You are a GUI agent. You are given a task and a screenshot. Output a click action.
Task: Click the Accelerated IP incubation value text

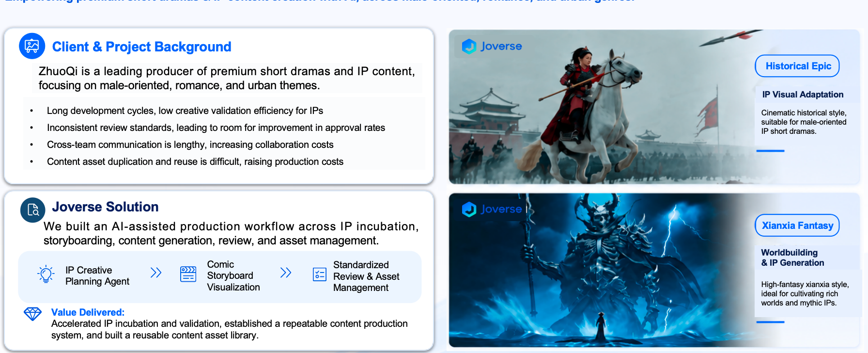coord(230,329)
